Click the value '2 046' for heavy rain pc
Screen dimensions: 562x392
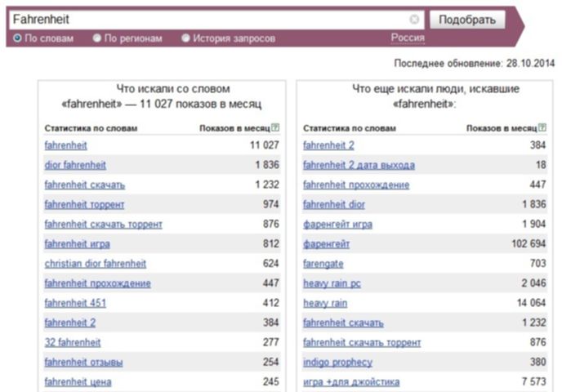click(x=533, y=283)
